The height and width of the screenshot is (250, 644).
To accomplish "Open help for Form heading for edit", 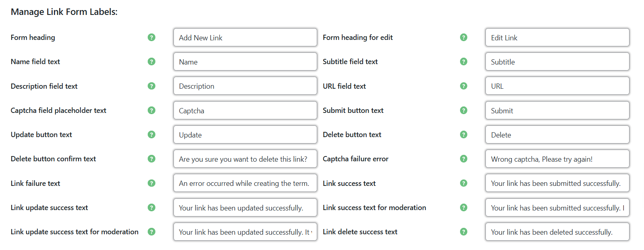I will (x=464, y=37).
